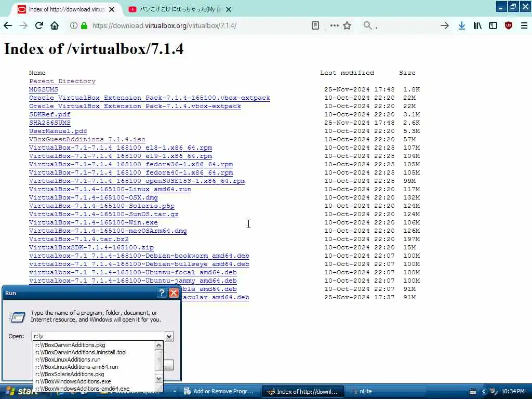The height and width of the screenshot is (399, 532).
Task: Close the VirtualBox index tab
Action: pos(112,9)
